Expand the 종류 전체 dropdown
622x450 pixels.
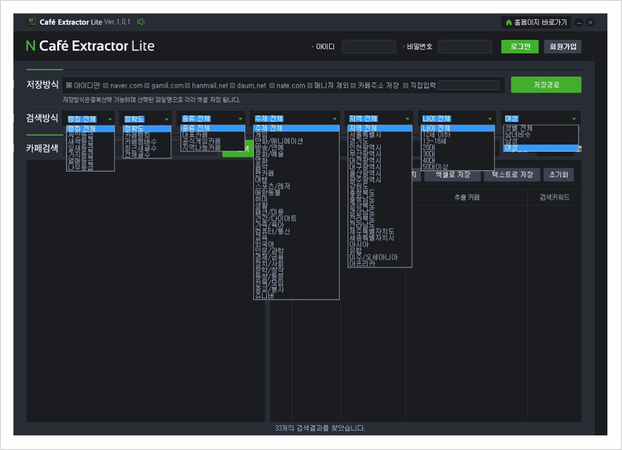(x=240, y=119)
